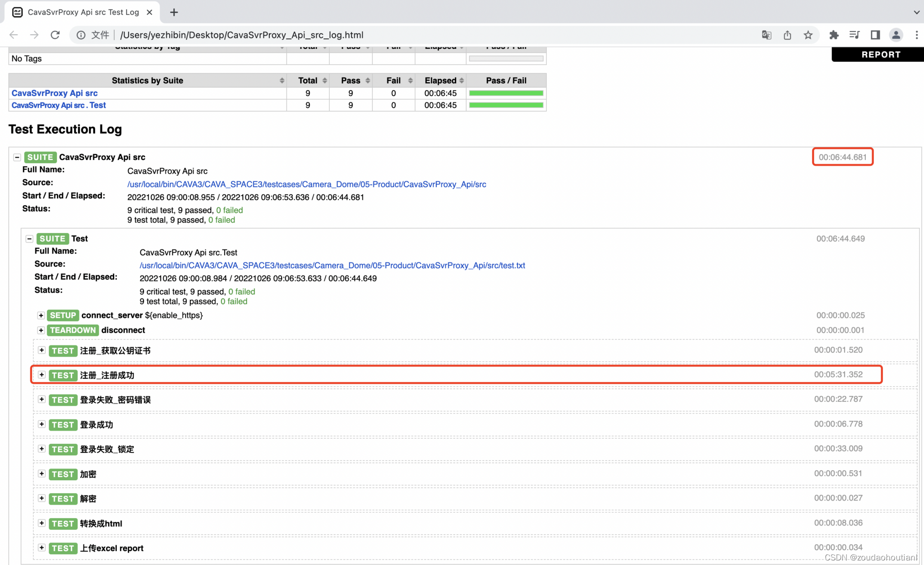Click the green Pass/Fail bar of CavaSvrProxy Api src

(506, 93)
